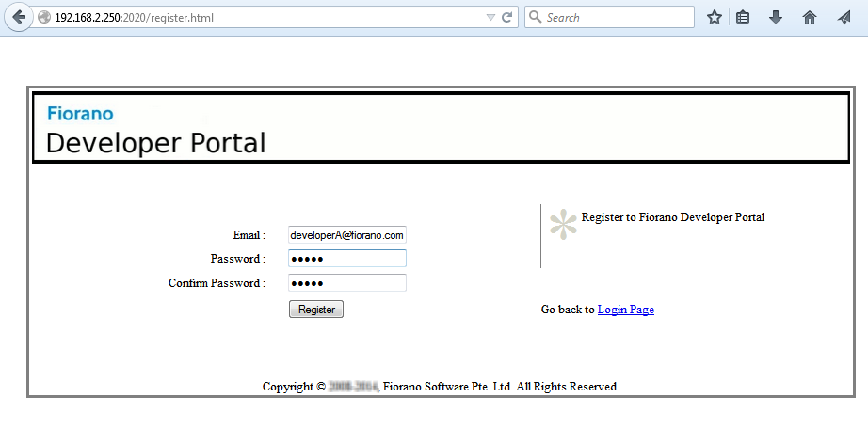Viewport: 868px width, 446px height.
Task: Bookmark this page with the star icon
Action: [715, 17]
